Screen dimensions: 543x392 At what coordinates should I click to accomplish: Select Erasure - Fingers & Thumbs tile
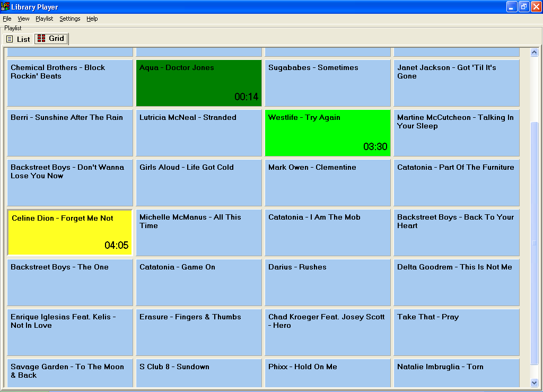click(199, 333)
